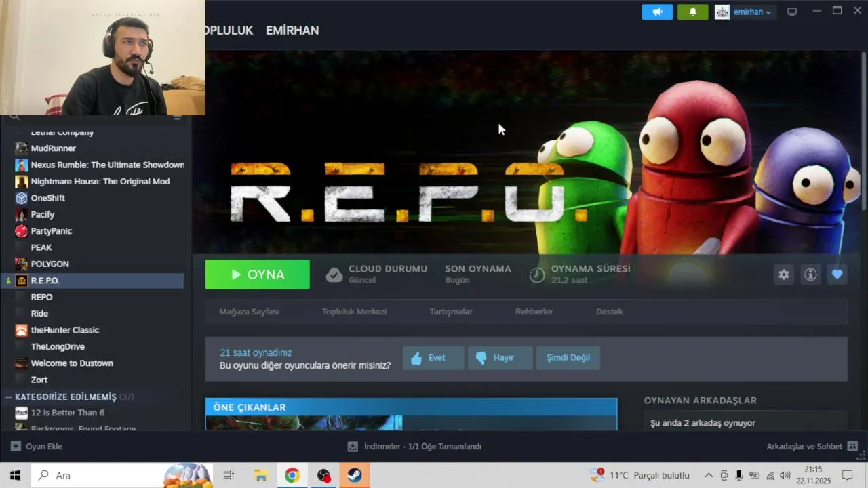Click Evet to recommend the game
The width and height of the screenshot is (868, 488).
click(x=433, y=358)
